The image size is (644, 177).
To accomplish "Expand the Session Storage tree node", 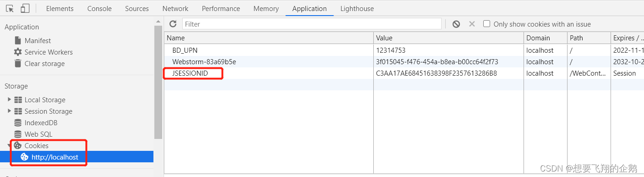I will [x=9, y=111].
